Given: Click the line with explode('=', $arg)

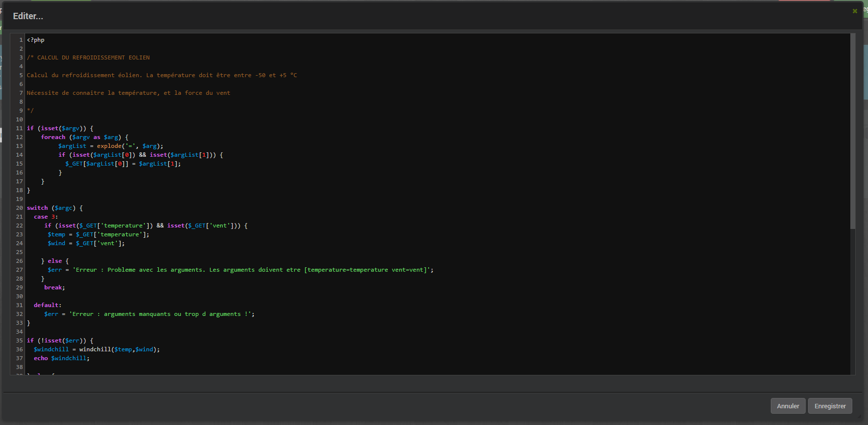Looking at the screenshot, I should coord(110,146).
